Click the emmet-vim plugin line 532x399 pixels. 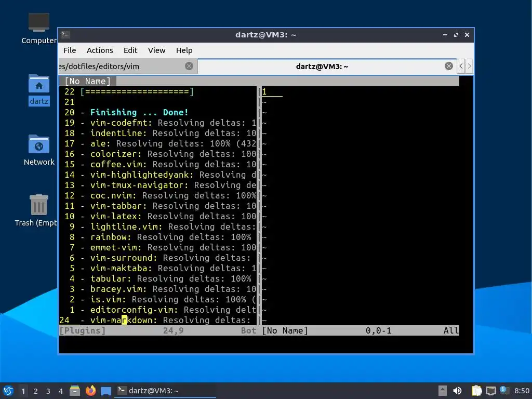(x=158, y=248)
